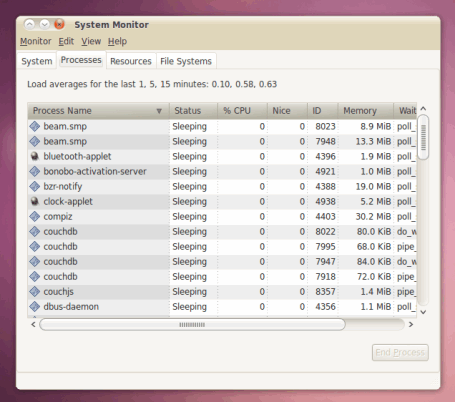Click the bonobo-activation-server process icon
This screenshot has width=455, height=402.
coord(35,171)
